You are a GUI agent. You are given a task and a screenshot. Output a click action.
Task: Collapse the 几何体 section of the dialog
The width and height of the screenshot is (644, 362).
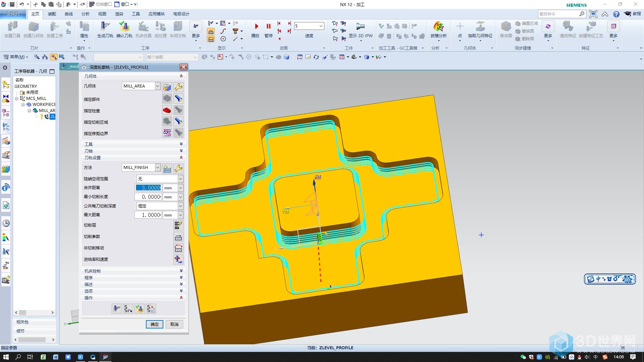click(181, 76)
